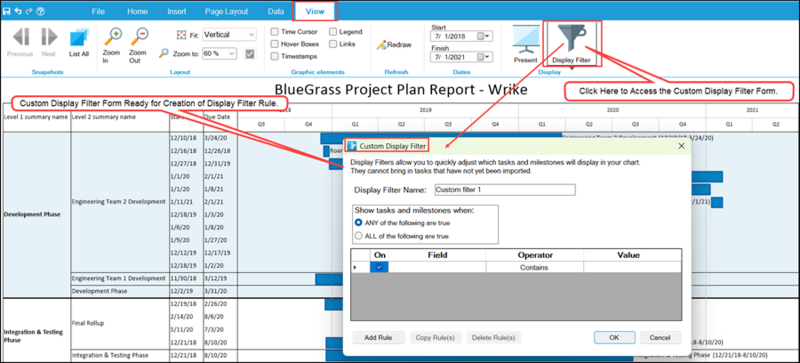
Task: Switch to the Data tab
Action: click(276, 11)
